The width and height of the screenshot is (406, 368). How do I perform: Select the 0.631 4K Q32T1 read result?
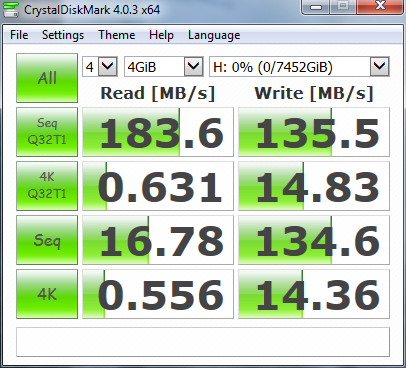[x=158, y=186]
